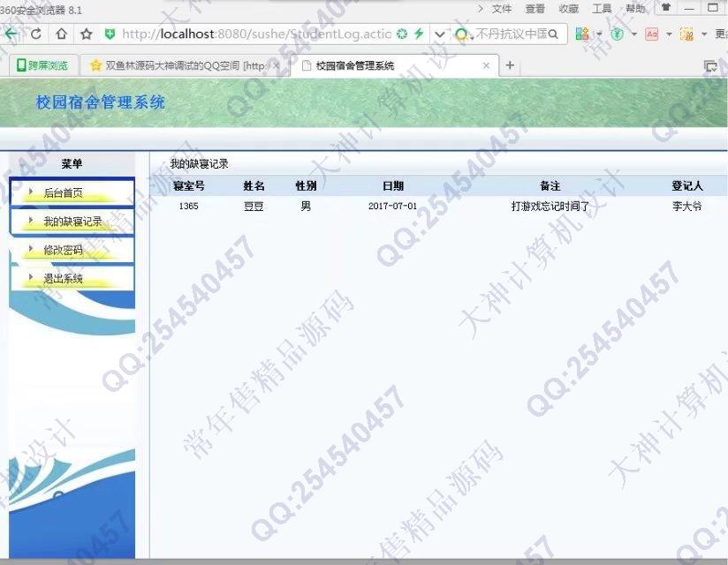Click the 菜单 sidebar header
The image size is (728, 565).
[72, 163]
